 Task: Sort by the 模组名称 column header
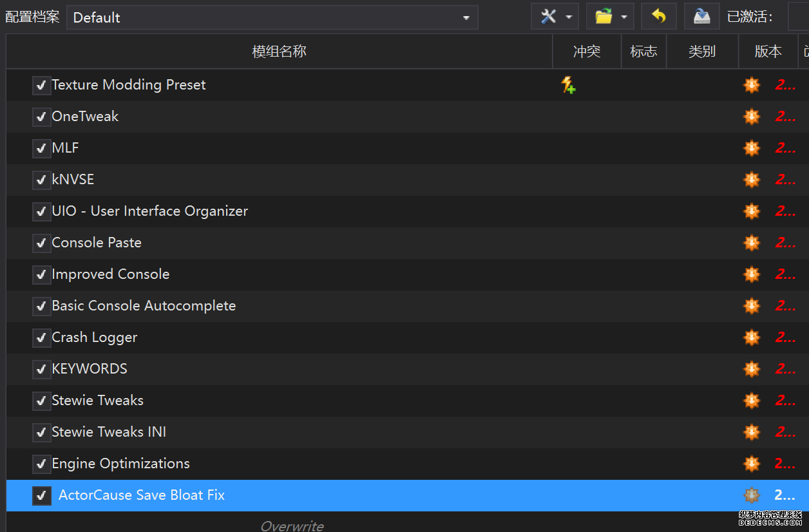click(279, 52)
